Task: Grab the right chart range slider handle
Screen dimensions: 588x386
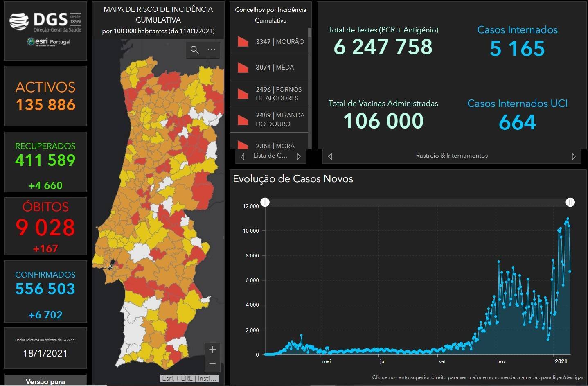Action: pos(570,202)
